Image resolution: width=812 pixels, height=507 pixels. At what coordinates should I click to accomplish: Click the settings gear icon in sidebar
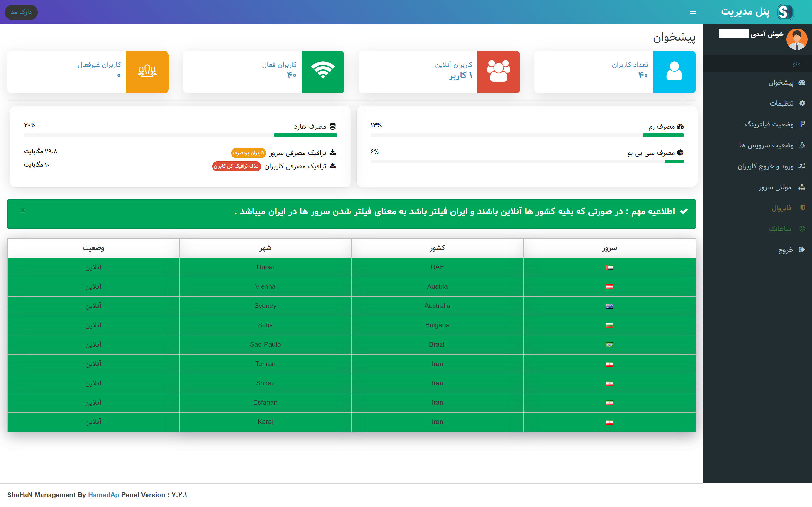point(802,103)
